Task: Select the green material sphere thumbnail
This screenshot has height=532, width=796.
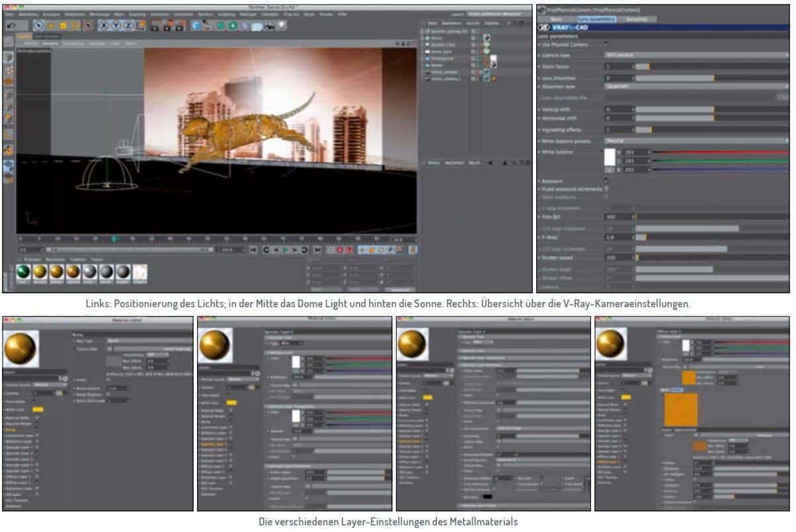Action: coord(24,272)
